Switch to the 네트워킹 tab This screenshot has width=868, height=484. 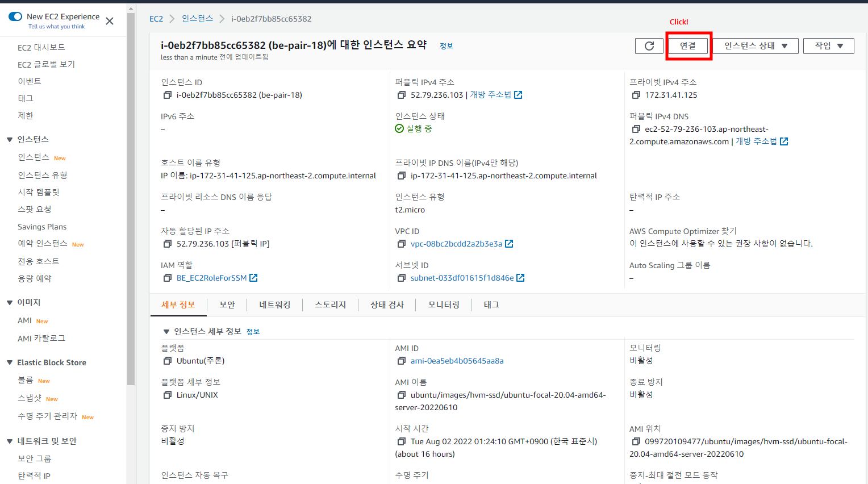click(x=275, y=305)
